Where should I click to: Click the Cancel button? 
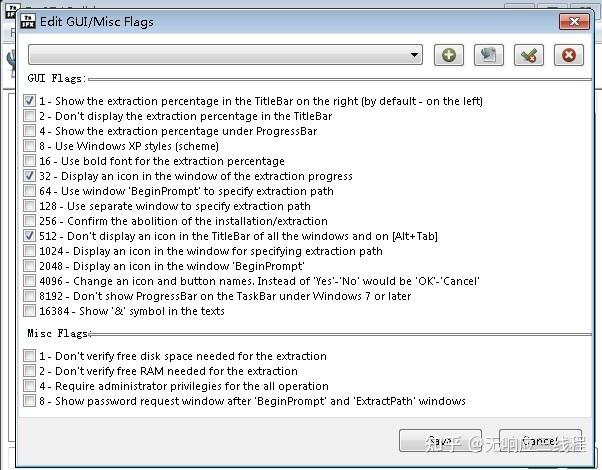[x=538, y=441]
